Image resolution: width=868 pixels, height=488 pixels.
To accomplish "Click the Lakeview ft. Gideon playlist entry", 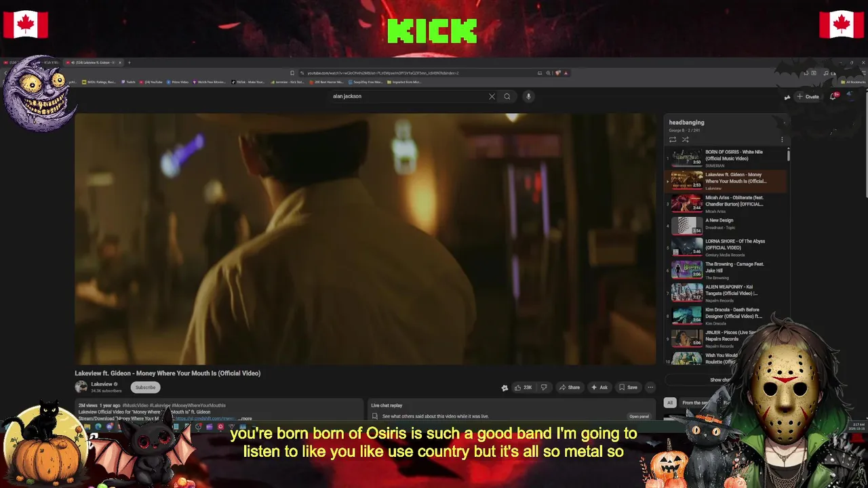I will (x=726, y=181).
